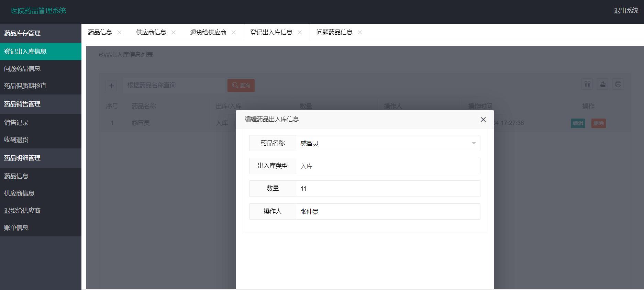Open 药品信息 in the sidebar
This screenshot has width=644, height=290.
(x=41, y=176)
